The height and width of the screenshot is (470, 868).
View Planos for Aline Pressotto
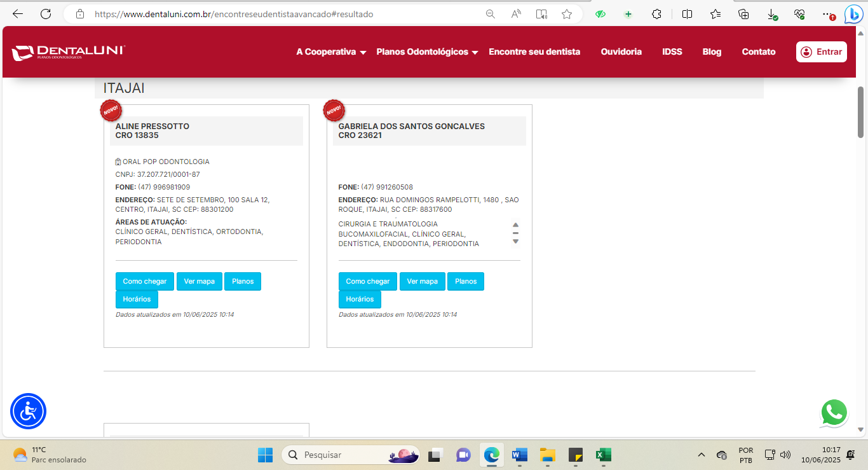(x=243, y=281)
